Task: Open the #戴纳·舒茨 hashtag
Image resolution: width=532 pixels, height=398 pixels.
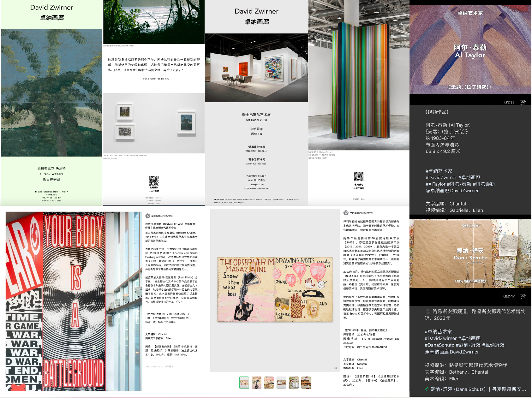Action: coord(468,345)
